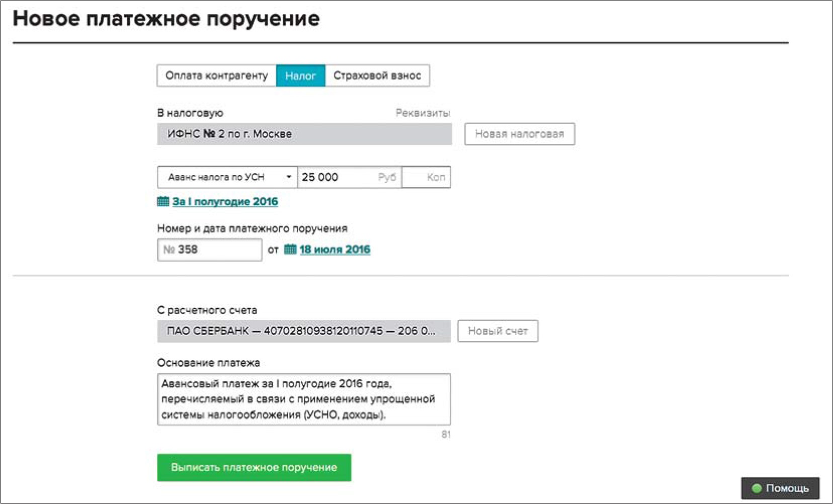The width and height of the screenshot is (833, 504).
Task: Open the '18 июля 2016' date link
Action: [335, 249]
